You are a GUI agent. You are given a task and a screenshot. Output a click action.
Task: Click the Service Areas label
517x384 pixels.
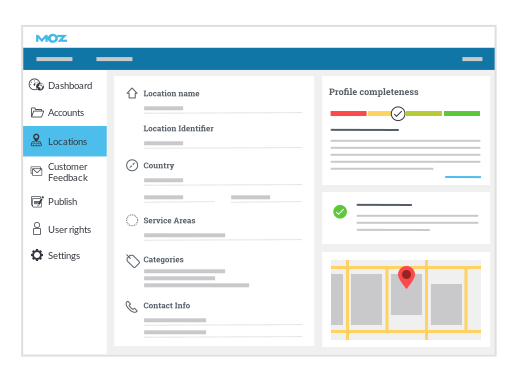point(169,221)
